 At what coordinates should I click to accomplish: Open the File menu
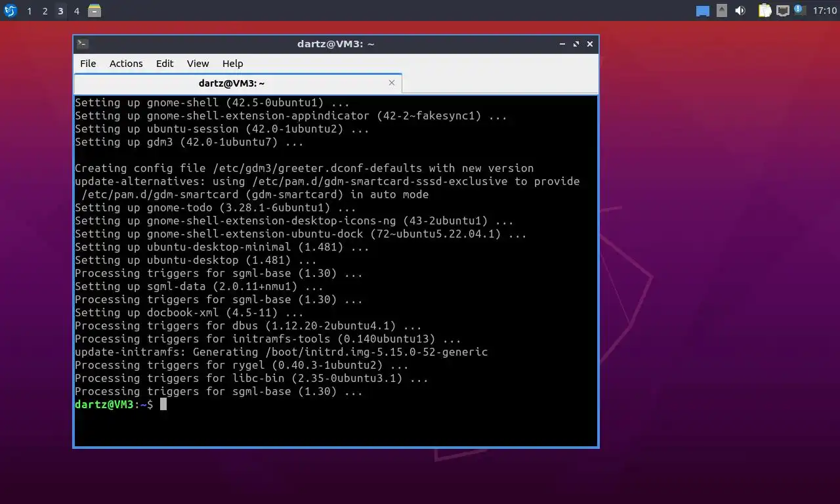88,64
